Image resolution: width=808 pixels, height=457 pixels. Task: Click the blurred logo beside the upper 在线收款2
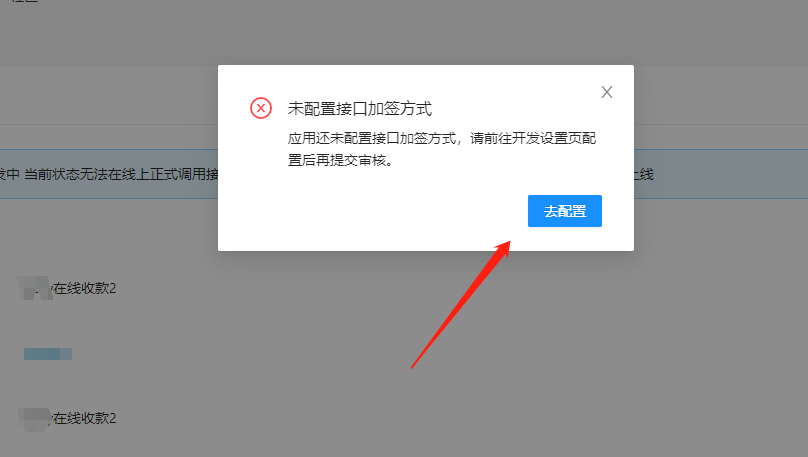[35, 288]
